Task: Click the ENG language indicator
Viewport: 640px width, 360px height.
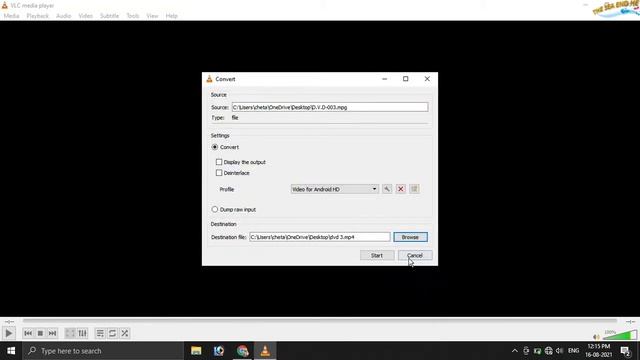Action: point(573,351)
